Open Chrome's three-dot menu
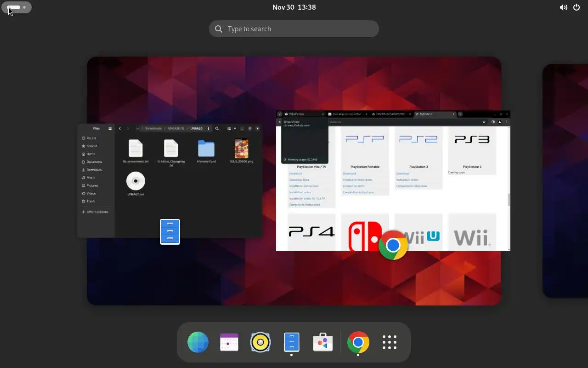 pos(506,122)
